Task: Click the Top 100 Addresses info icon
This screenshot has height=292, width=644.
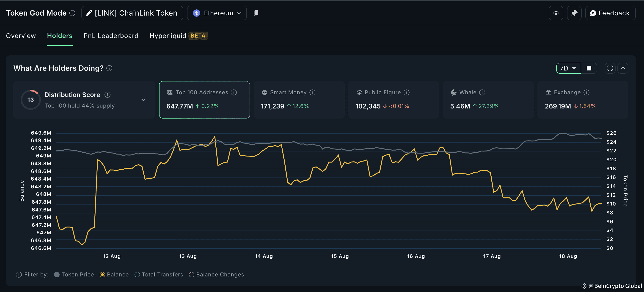Action: point(234,92)
